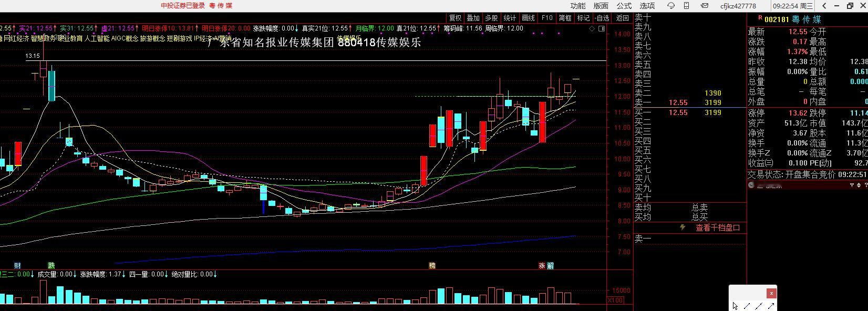Open the 版面 menu
The width and height of the screenshot is (868, 311).
[x=601, y=6]
